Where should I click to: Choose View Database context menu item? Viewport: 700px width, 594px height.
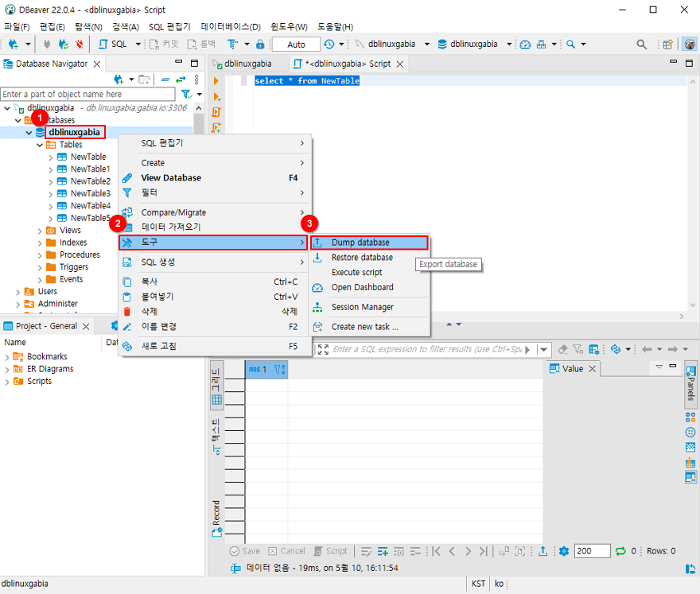pyautogui.click(x=216, y=177)
